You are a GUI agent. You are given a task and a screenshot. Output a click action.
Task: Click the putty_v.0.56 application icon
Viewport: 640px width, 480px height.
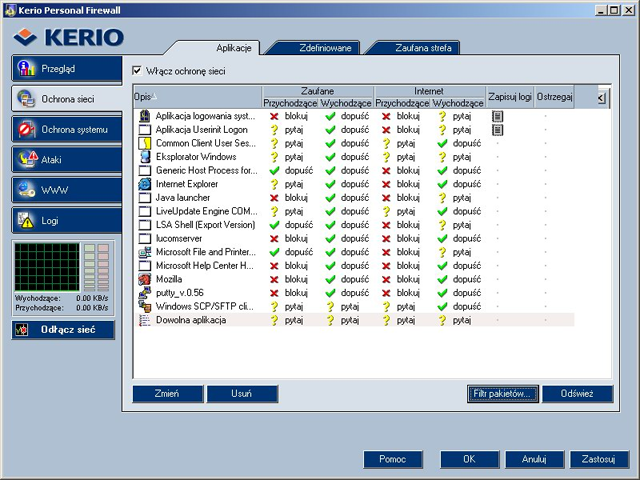(x=145, y=292)
